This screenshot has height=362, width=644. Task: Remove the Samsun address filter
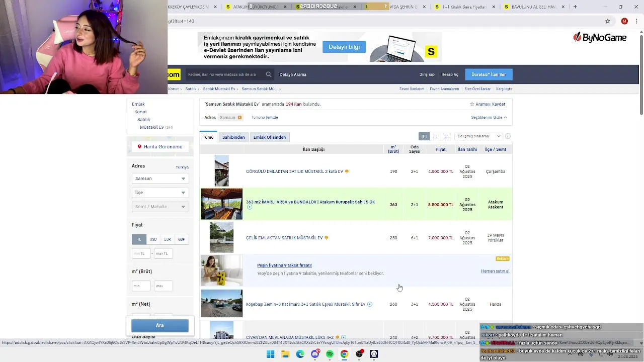239,118
